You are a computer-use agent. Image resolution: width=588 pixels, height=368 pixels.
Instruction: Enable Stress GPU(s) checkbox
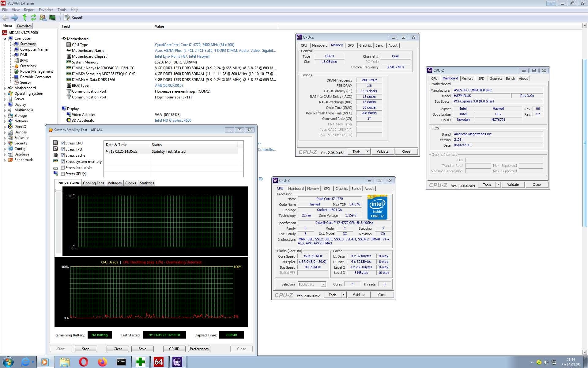point(62,174)
